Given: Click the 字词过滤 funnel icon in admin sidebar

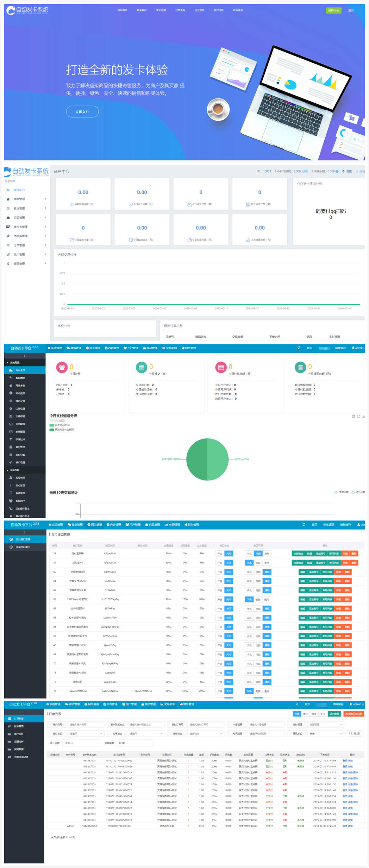Looking at the screenshot, I should pyautogui.click(x=11, y=439).
